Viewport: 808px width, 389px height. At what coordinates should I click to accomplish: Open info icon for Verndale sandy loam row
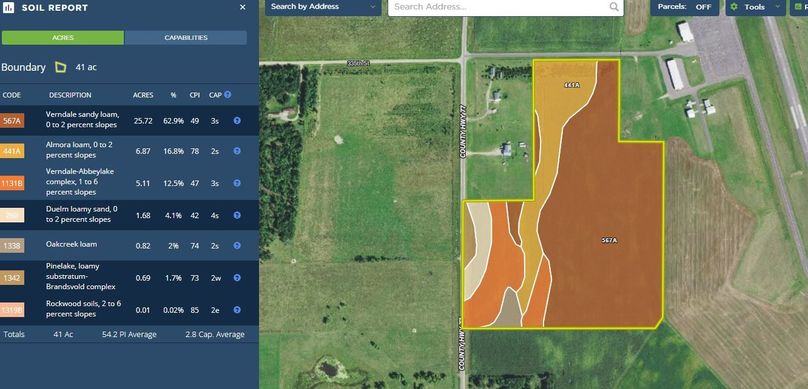pyautogui.click(x=237, y=121)
